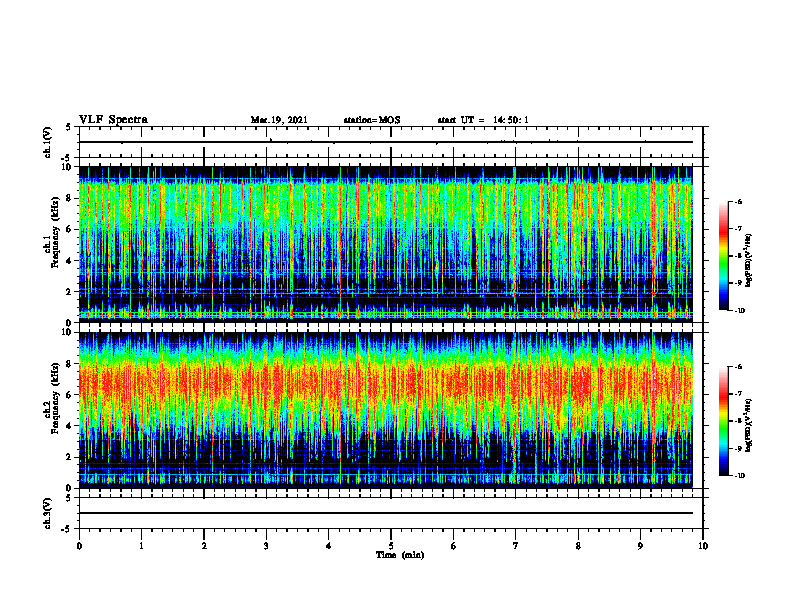
Task: Click inside the ch.1 spectrogram panel
Action: [x=391, y=244]
